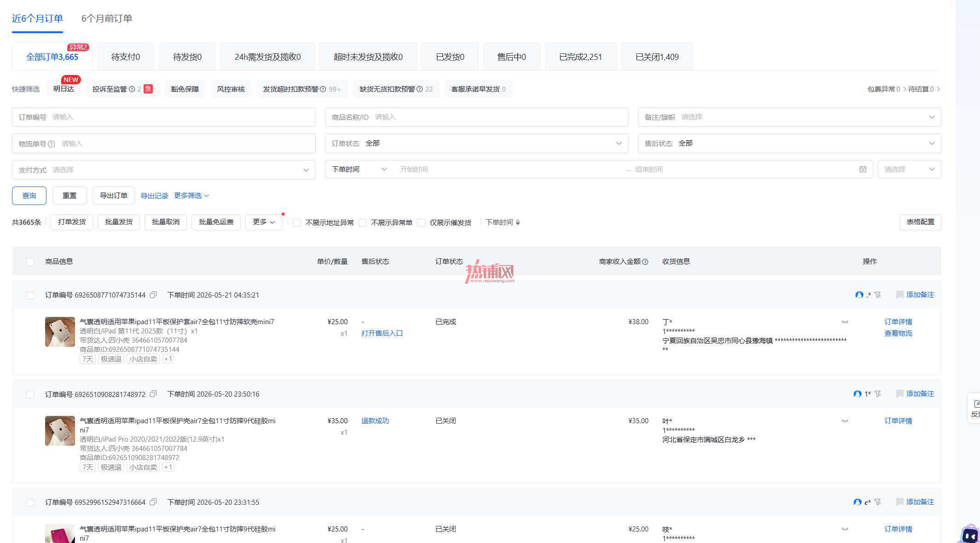This screenshot has height=543, width=980.
Task: Switch to 6个月前订单 tab
Action: 107,18
